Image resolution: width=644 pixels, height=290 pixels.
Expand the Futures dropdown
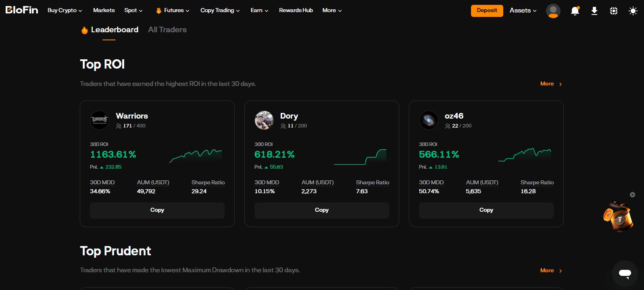(x=177, y=10)
